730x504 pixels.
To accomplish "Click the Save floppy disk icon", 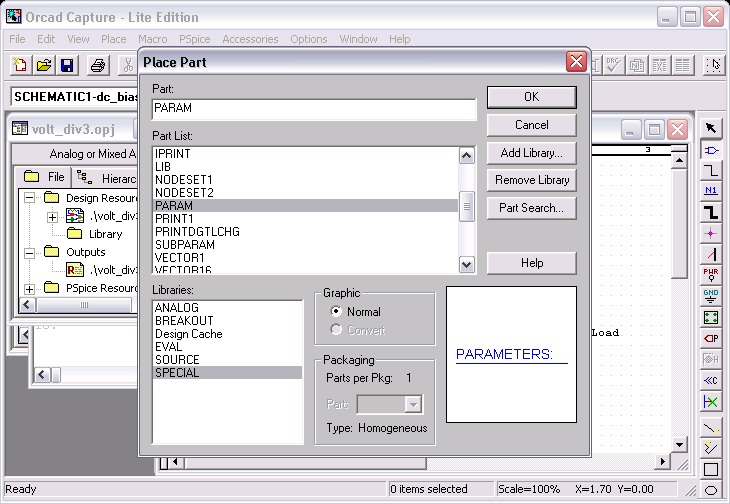I will pyautogui.click(x=68, y=65).
